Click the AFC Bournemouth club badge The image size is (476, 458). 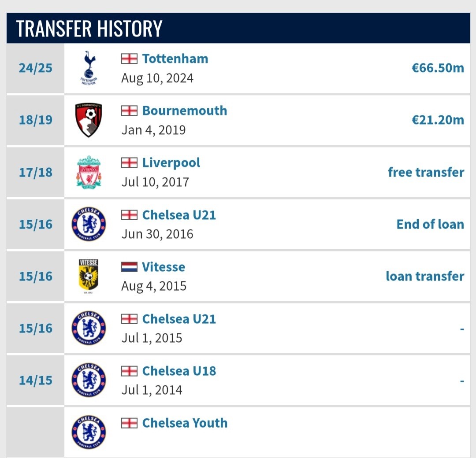[89, 120]
